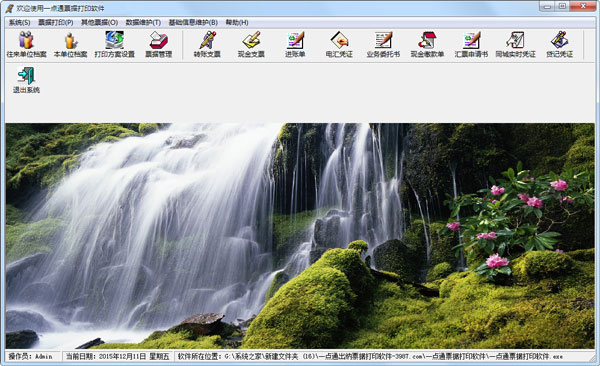The image size is (600, 366).
Task: Open the 数据维护(T) menu
Action: pos(143,23)
